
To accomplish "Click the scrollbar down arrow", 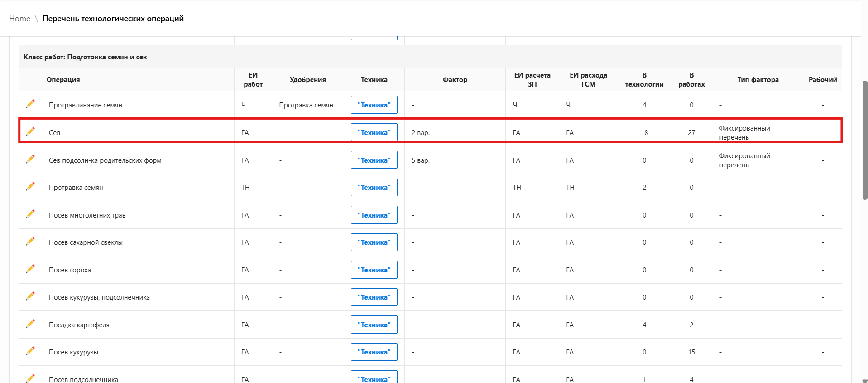I will [864, 380].
